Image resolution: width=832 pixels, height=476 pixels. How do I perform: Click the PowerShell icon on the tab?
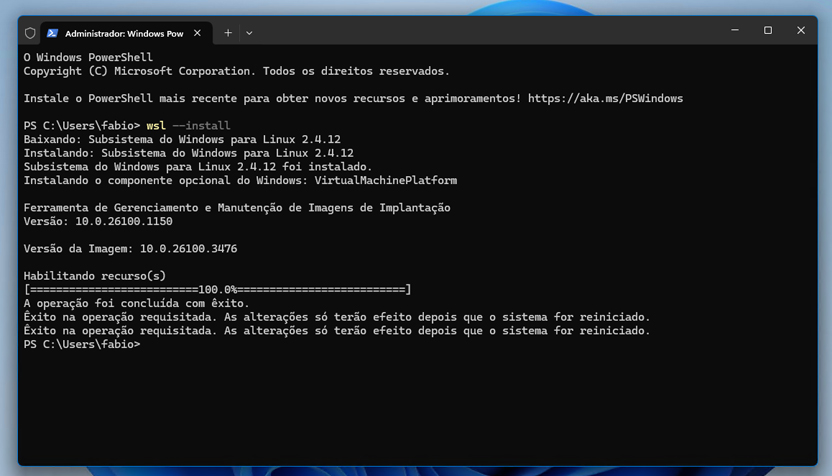[x=52, y=33]
